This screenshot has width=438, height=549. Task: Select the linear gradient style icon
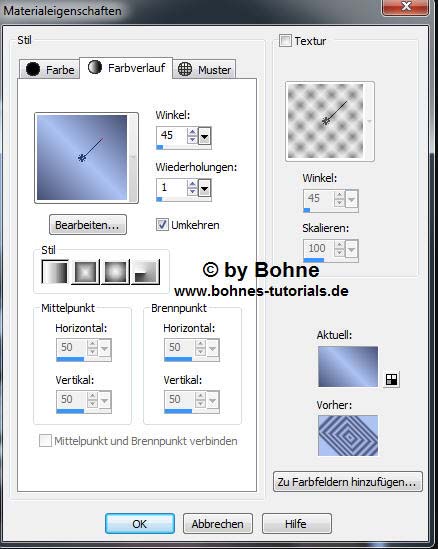[x=55, y=272]
